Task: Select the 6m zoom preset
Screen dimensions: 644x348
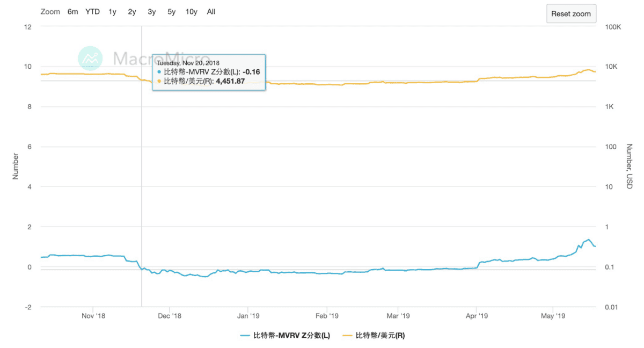Action: tap(72, 11)
